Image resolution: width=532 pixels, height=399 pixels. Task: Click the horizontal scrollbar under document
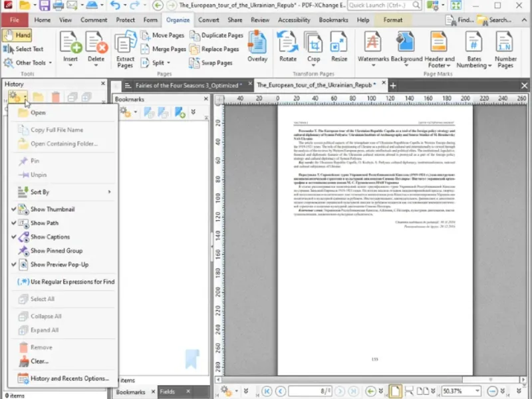(370, 380)
